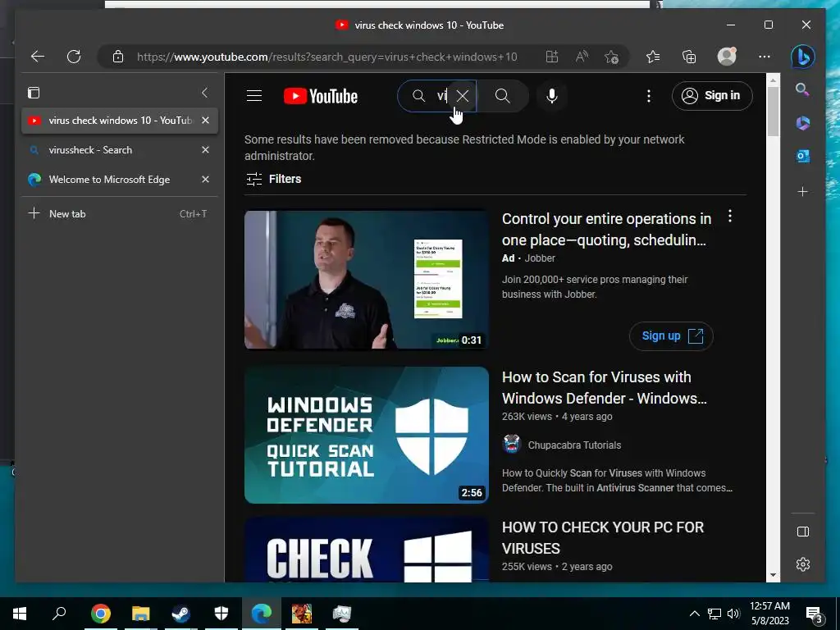The height and width of the screenshot is (630, 840).
Task: Activate Read aloud icon in the address bar
Action: tap(582, 57)
